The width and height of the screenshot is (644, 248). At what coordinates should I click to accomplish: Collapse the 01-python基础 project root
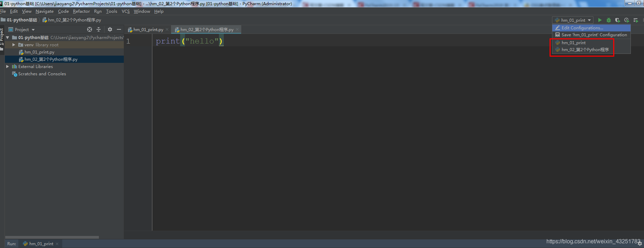pyautogui.click(x=8, y=38)
